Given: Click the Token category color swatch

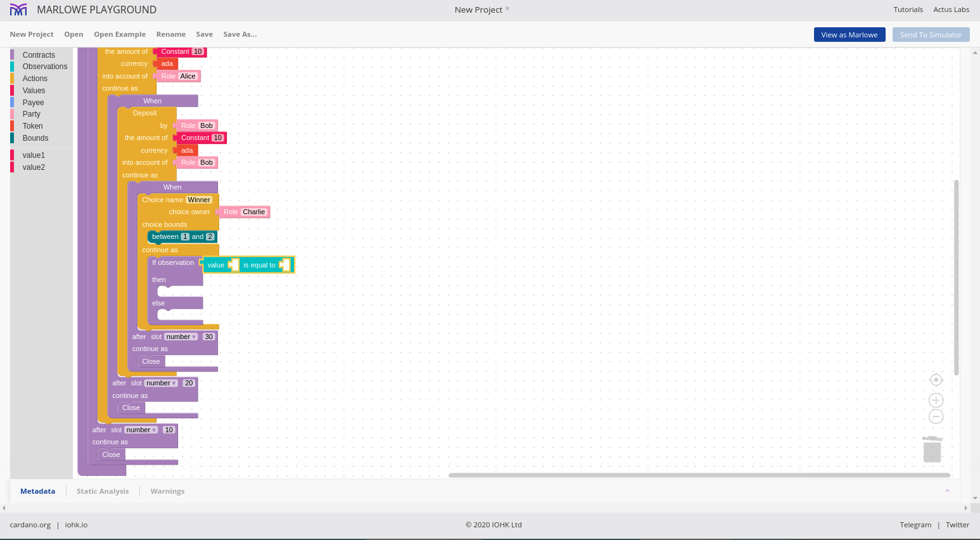Looking at the screenshot, I should (x=12, y=126).
